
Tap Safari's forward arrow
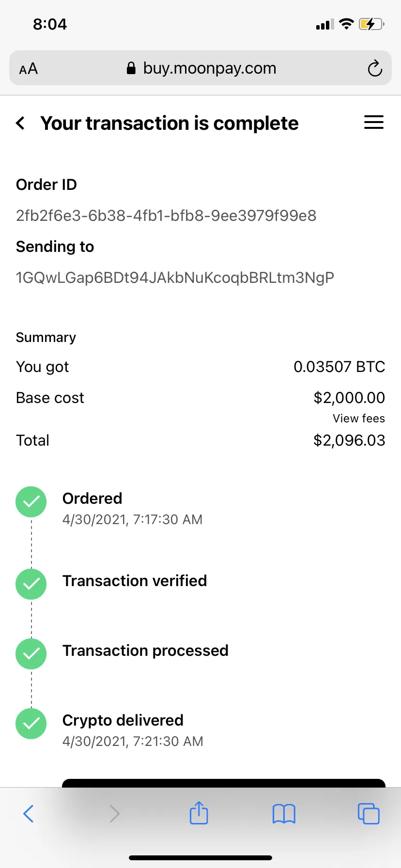pos(114,814)
